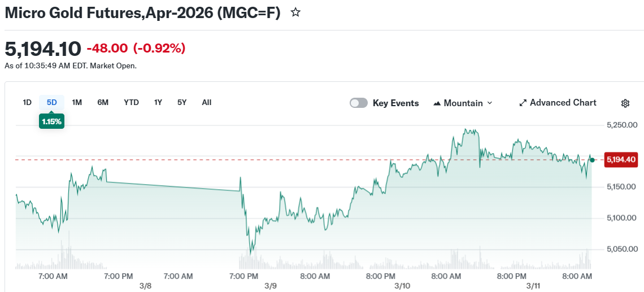
Task: Click the 1.15% performance badge
Action: [51, 121]
